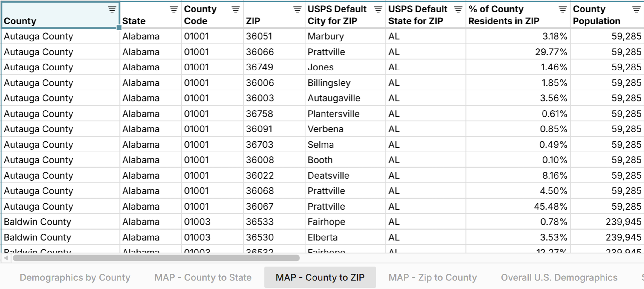Click the left scroll arrow button
This screenshot has width=644, height=289.
click(6, 258)
